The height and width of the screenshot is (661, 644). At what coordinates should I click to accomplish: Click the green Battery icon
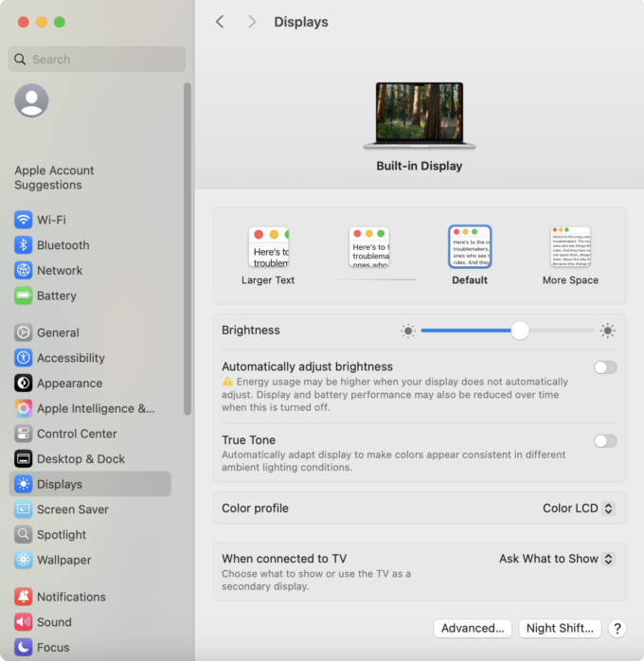23,295
